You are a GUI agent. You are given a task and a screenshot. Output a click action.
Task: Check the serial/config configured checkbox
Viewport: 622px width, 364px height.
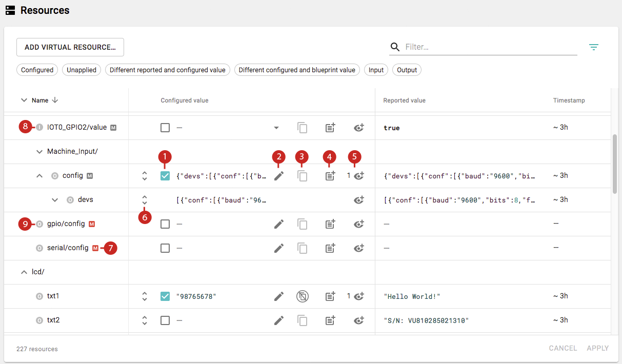(x=165, y=248)
